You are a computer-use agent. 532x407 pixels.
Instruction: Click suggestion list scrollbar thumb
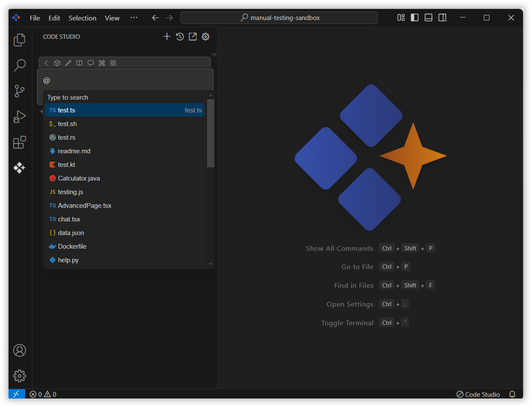(x=210, y=133)
